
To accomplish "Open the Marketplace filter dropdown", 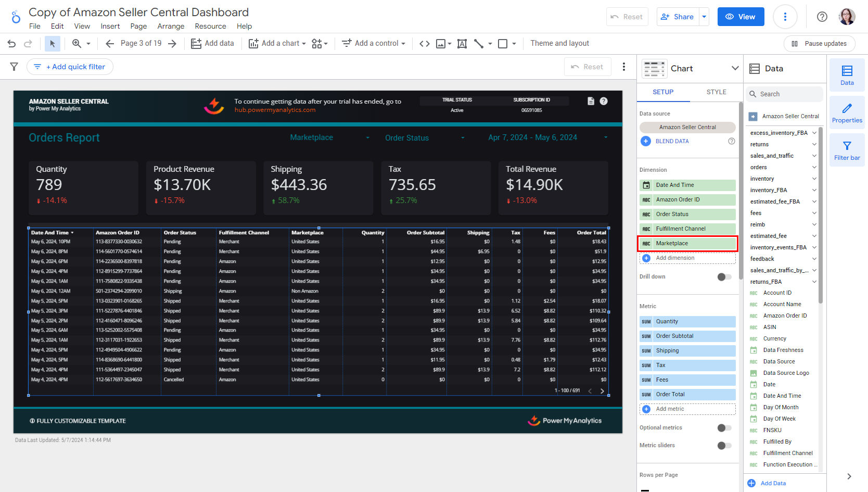I will tap(329, 137).
